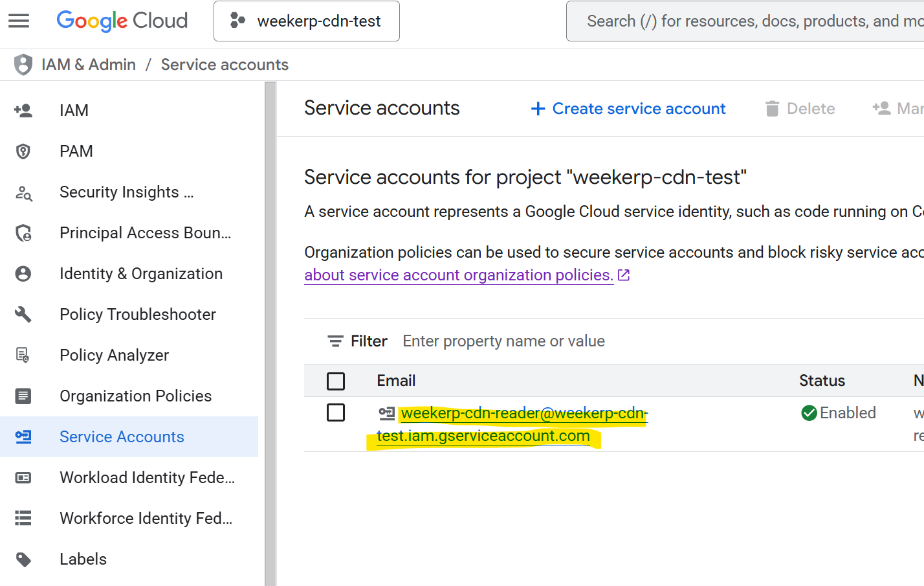
Task: Open Security Insights in the sidebar
Action: [126, 192]
